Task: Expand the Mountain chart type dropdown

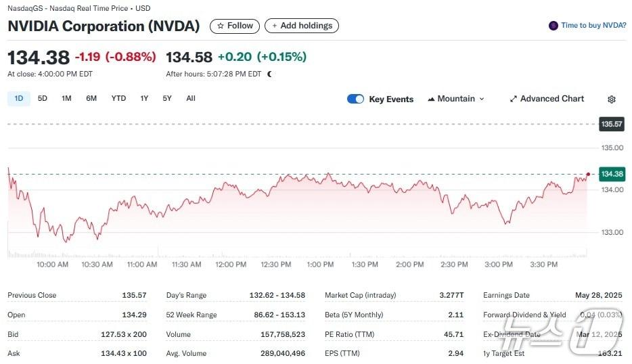Action: coord(456,99)
